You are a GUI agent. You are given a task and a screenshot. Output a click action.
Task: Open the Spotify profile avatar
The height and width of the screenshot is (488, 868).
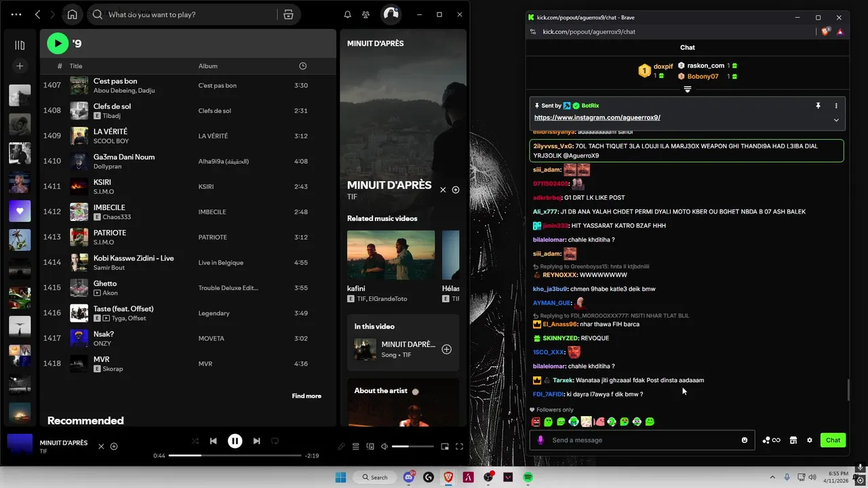tap(391, 14)
